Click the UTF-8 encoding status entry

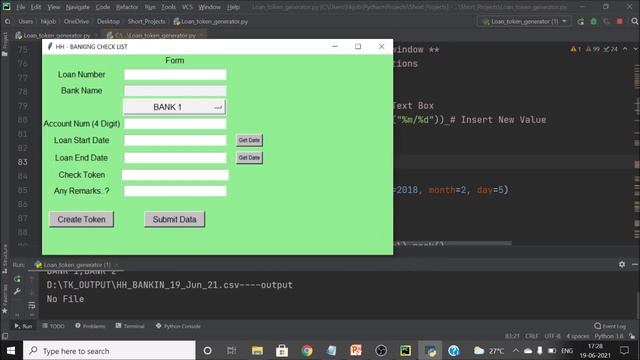(x=552, y=336)
